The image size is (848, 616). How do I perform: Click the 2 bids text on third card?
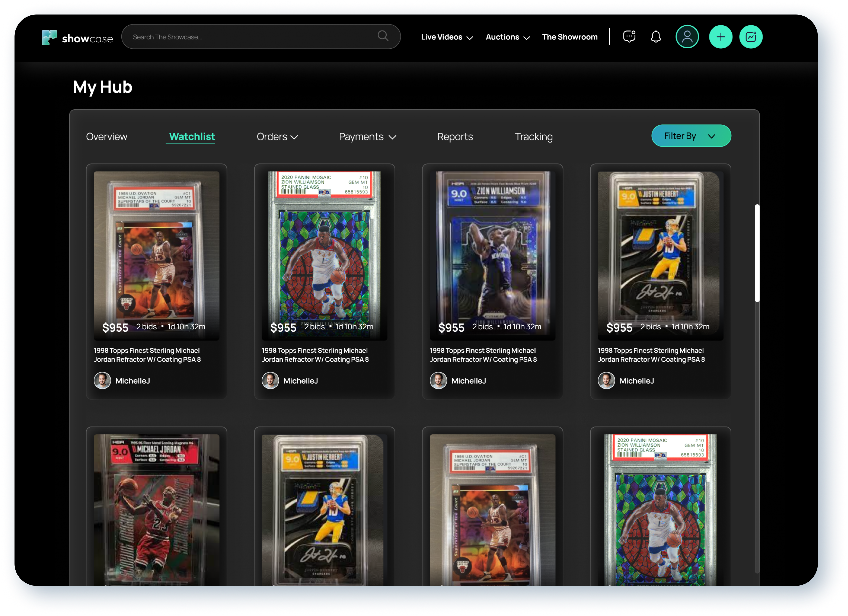tap(482, 327)
